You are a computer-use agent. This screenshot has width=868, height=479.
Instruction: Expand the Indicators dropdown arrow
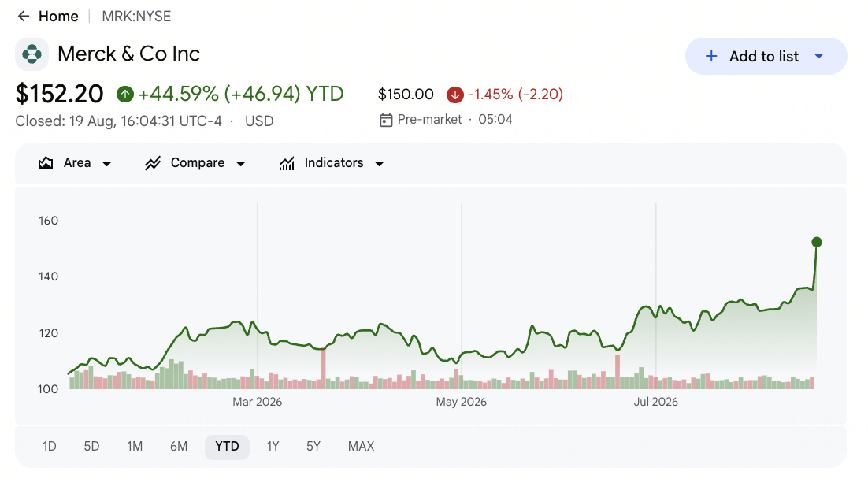click(379, 163)
